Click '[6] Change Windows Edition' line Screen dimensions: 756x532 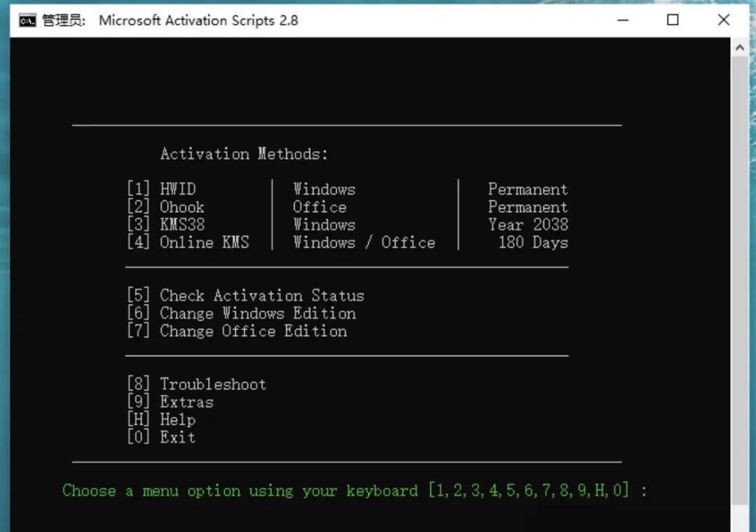(x=241, y=313)
